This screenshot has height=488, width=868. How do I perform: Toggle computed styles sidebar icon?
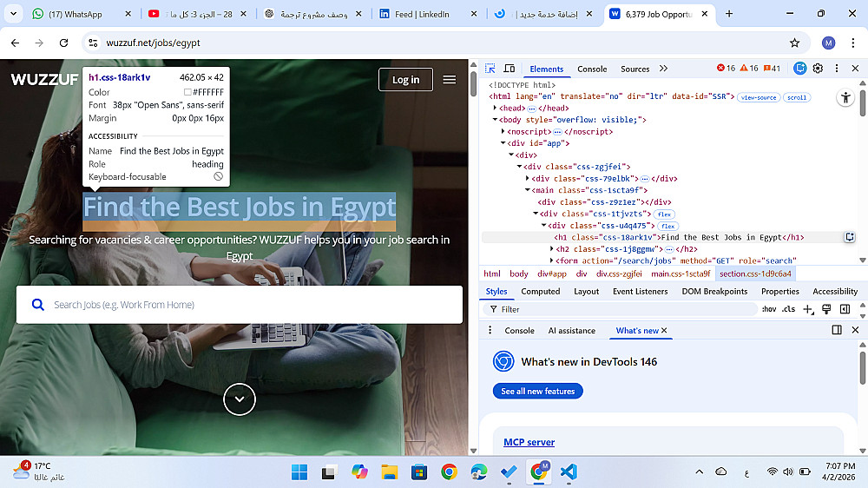[x=845, y=309]
